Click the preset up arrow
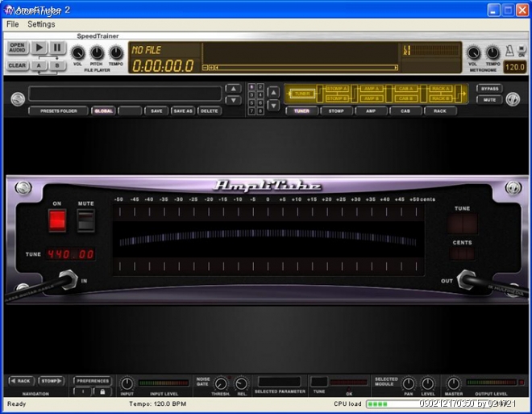Image resolution: width=532 pixels, height=414 pixels. pos(233,89)
